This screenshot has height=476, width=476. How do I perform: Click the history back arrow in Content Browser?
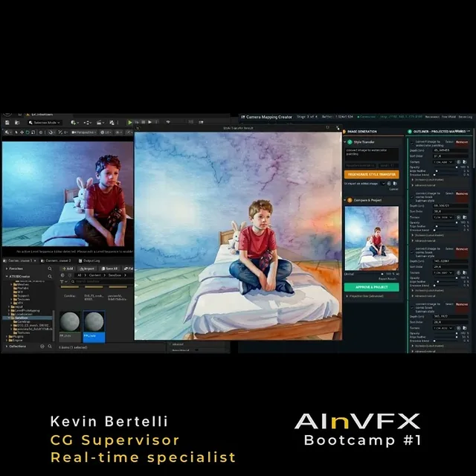[62, 275]
